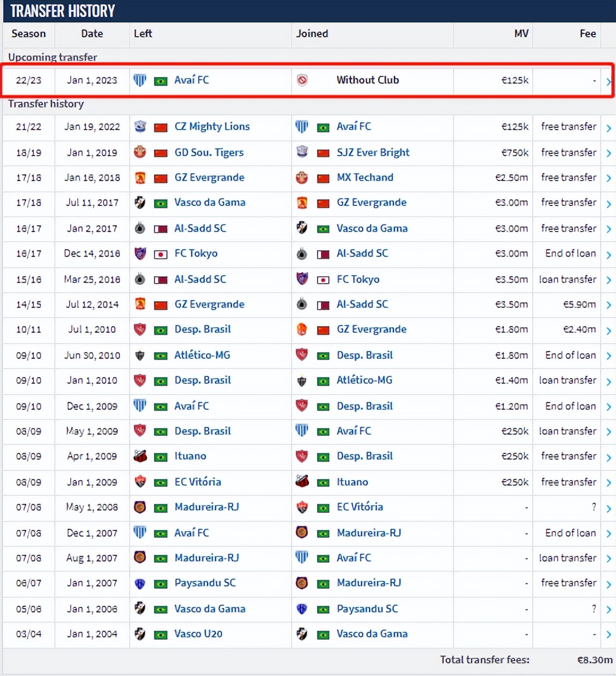Click the Without Club text

(367, 80)
